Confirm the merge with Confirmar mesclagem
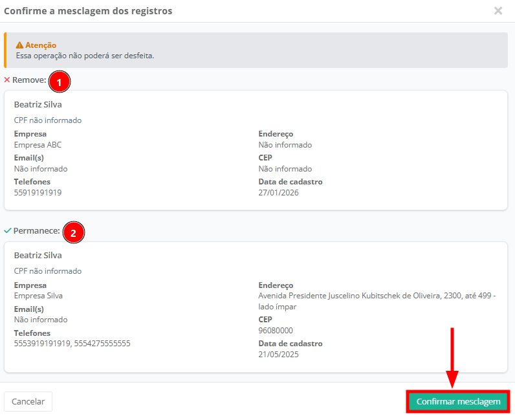 458,401
